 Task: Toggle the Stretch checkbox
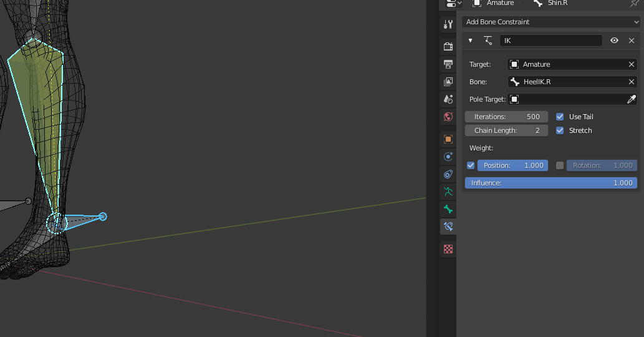click(560, 130)
